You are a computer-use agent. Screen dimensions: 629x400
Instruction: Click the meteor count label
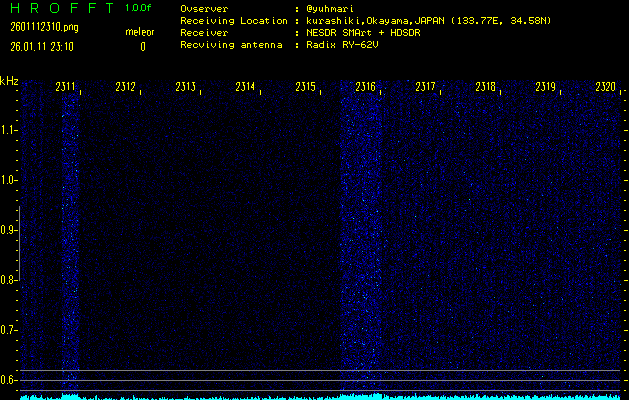click(x=140, y=33)
